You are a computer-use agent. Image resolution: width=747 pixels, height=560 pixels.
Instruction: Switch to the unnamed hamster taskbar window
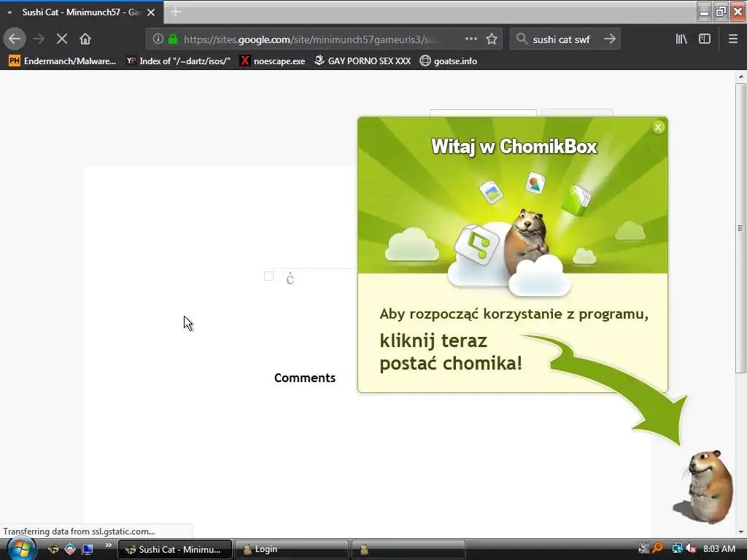pyautogui.click(x=409, y=550)
